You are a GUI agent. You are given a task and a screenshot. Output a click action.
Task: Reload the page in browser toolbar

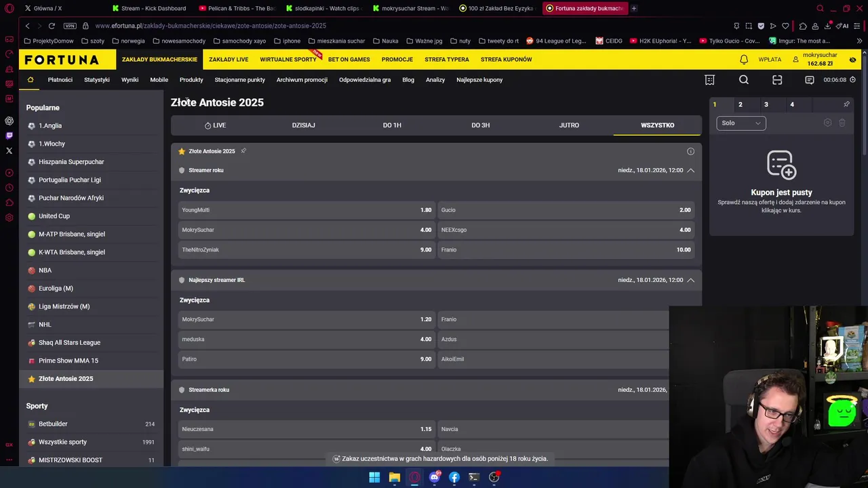(52, 26)
